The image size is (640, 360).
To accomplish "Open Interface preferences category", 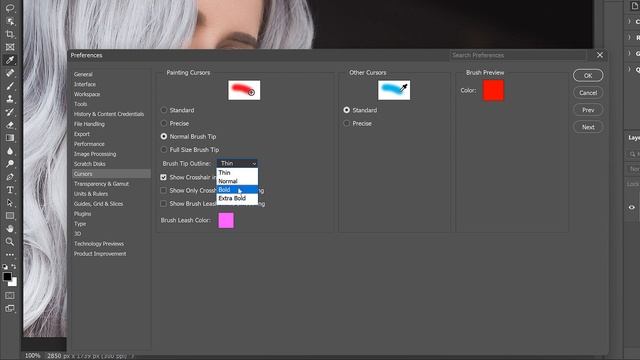I will tap(85, 84).
